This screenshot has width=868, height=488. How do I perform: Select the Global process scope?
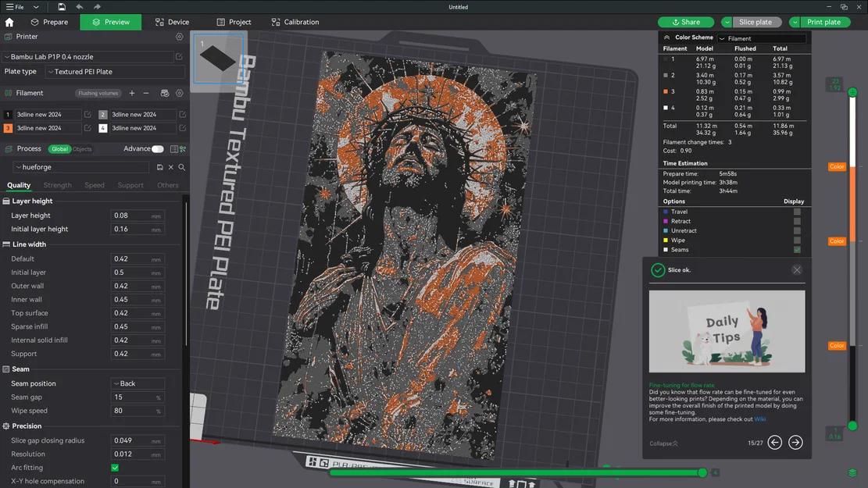point(59,149)
